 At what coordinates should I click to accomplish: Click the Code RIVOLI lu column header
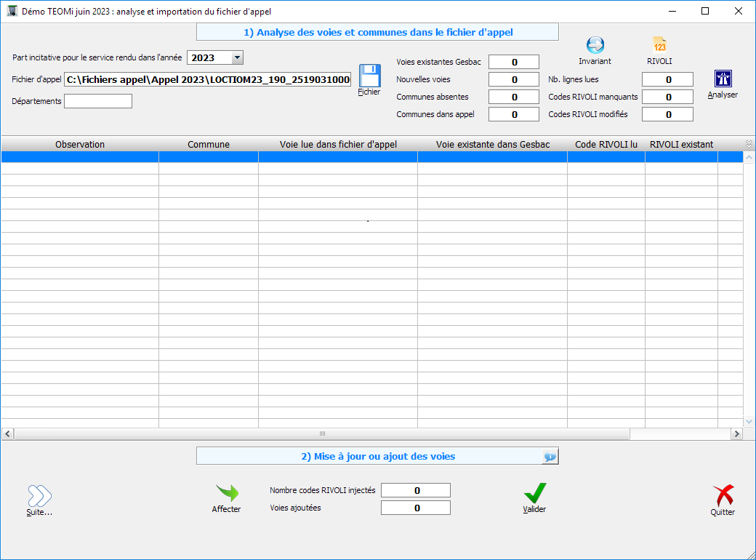click(606, 145)
